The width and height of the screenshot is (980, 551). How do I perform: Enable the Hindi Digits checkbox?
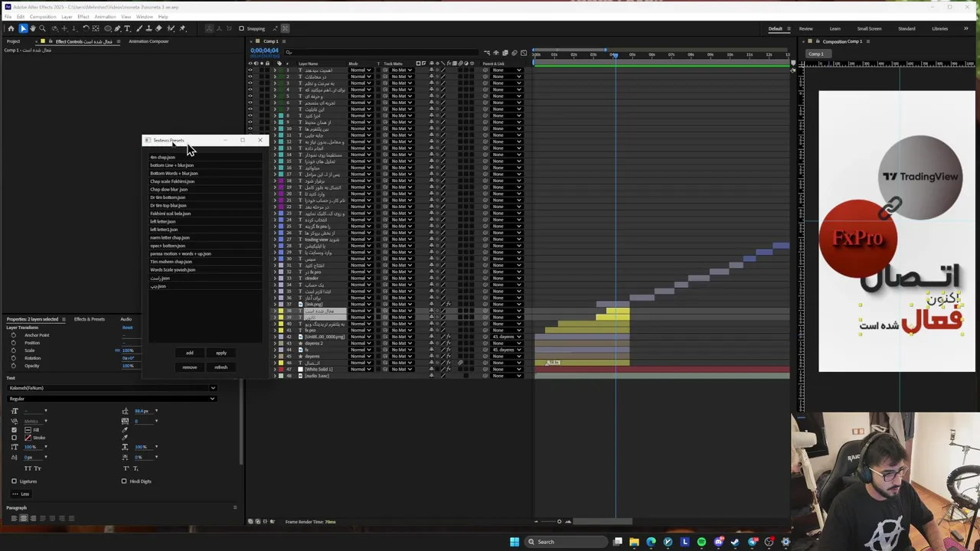[124, 481]
